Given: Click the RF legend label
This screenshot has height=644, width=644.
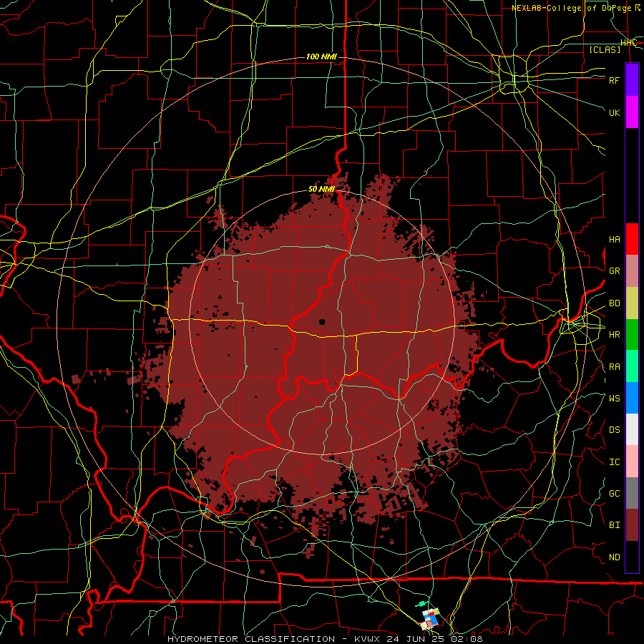Looking at the screenshot, I should click(614, 80).
